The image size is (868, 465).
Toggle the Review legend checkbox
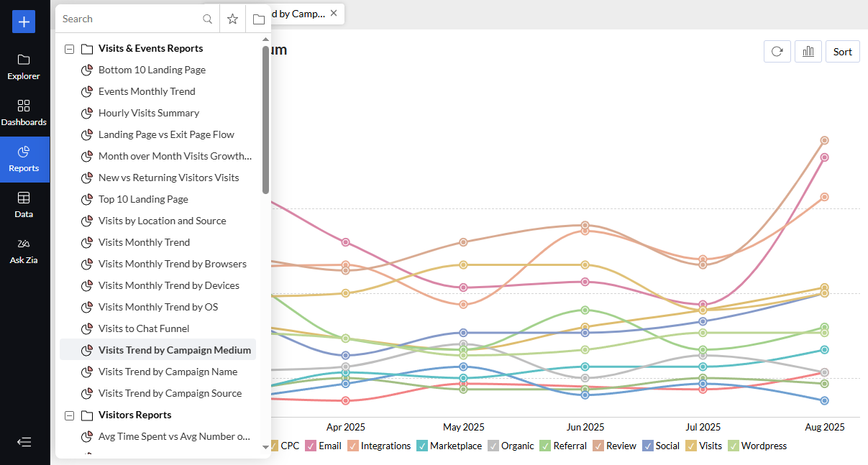click(598, 446)
